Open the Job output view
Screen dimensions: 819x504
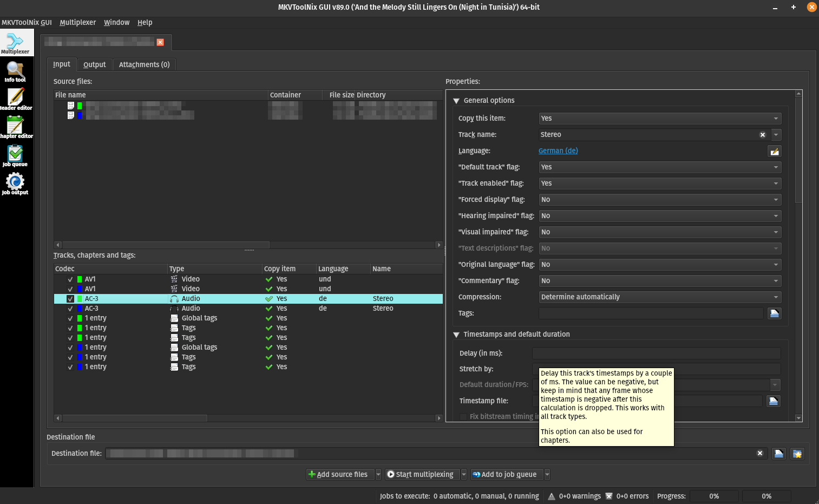point(15,184)
